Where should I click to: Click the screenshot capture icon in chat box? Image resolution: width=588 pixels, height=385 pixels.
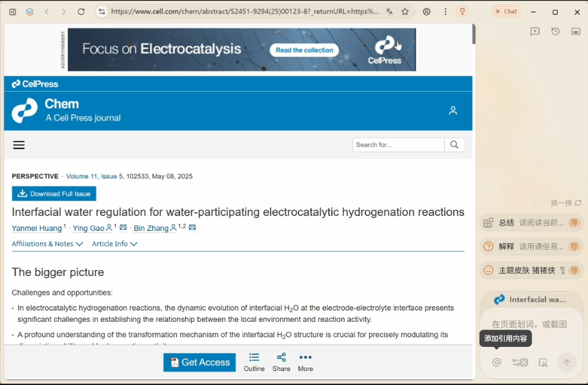543,362
